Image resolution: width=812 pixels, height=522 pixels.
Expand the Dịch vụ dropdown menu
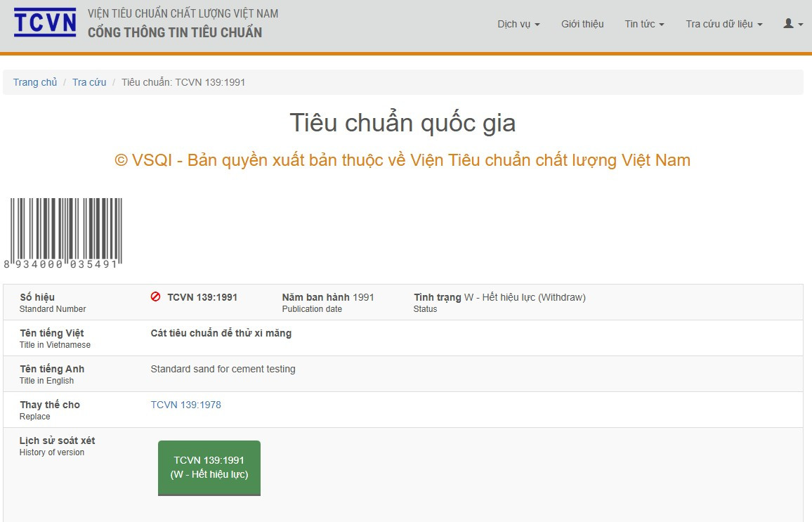[x=518, y=24]
